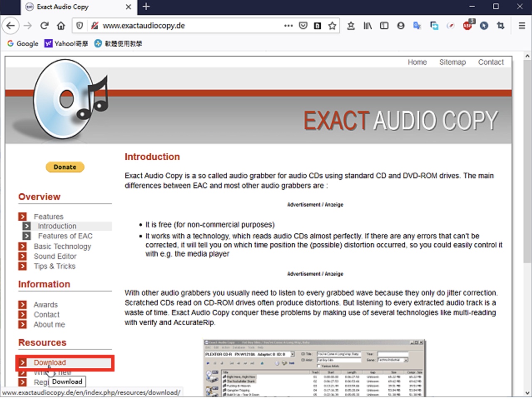
Task: Click the EAC application screenshot image
Action: point(314,368)
